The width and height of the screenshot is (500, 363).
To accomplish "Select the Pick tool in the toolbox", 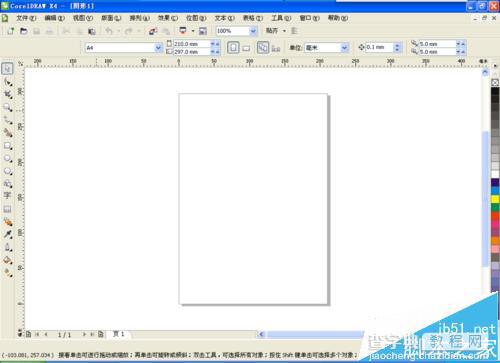I will (x=7, y=68).
